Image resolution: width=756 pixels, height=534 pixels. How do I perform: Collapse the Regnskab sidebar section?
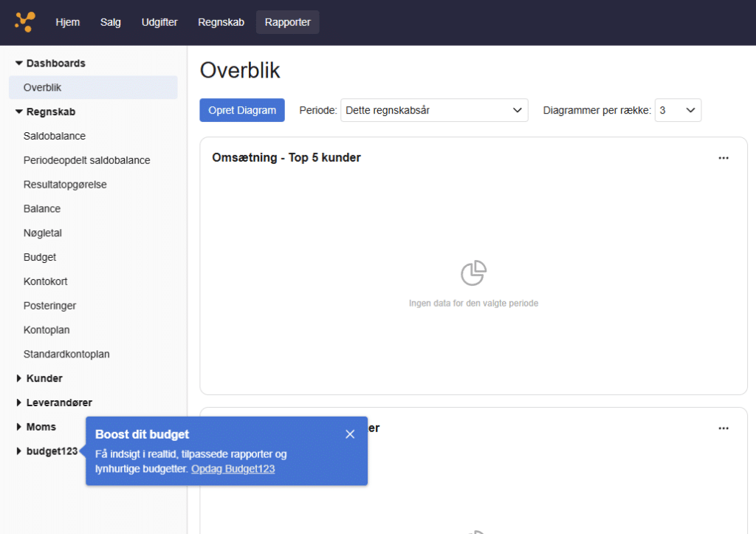19,112
